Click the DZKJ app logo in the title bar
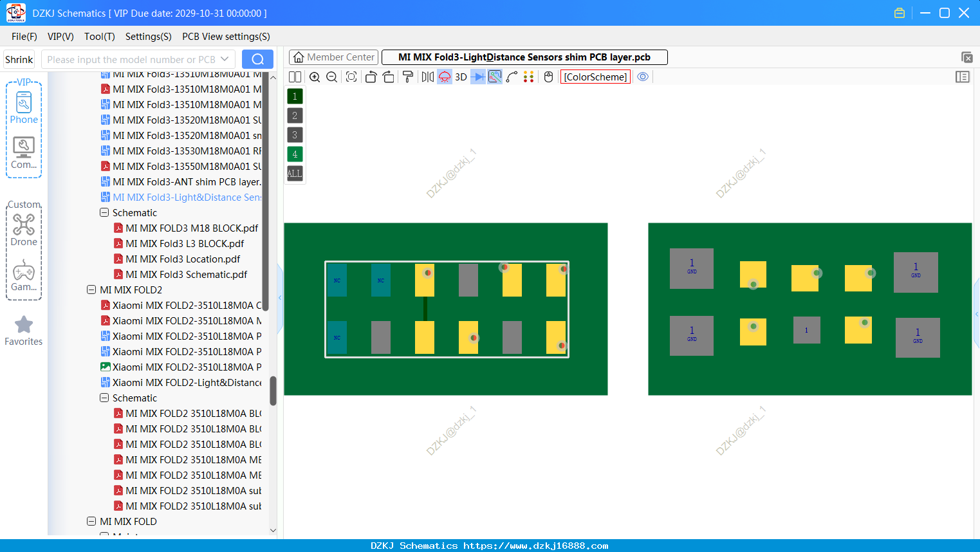 pyautogui.click(x=15, y=13)
